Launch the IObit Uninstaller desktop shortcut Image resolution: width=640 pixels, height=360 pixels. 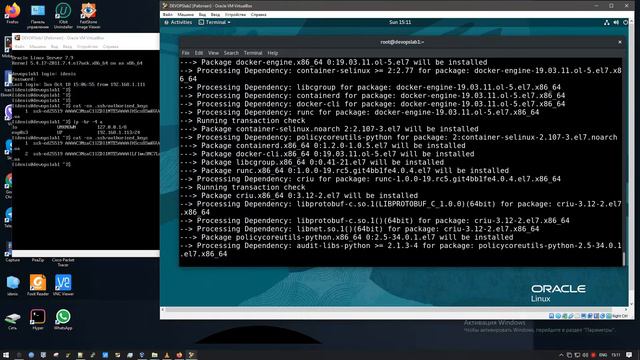pyautogui.click(x=63, y=16)
